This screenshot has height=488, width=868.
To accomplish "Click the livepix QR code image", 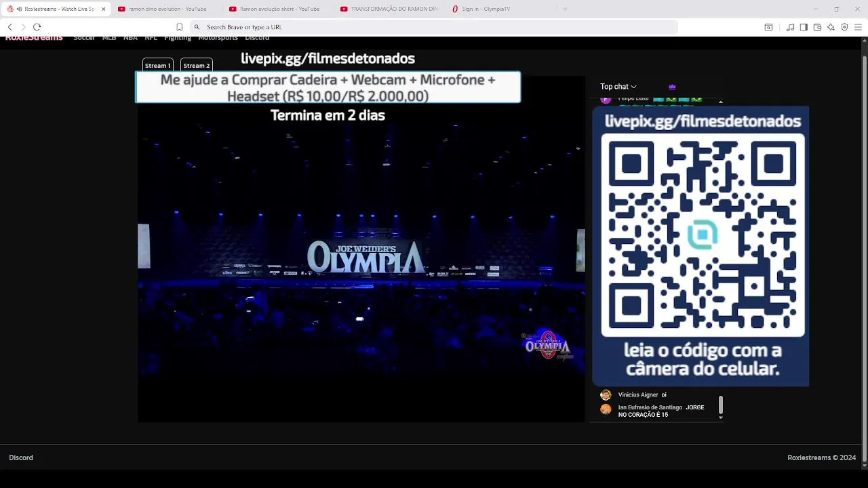I will click(703, 235).
